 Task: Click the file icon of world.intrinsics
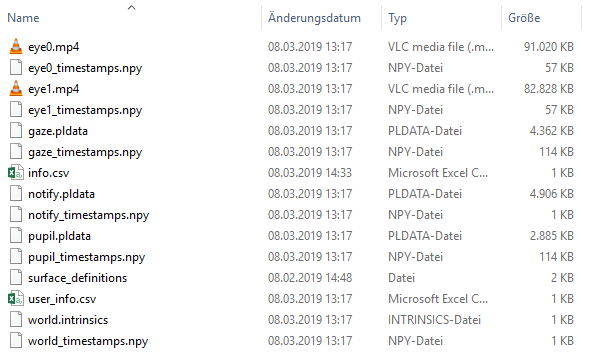[16, 320]
